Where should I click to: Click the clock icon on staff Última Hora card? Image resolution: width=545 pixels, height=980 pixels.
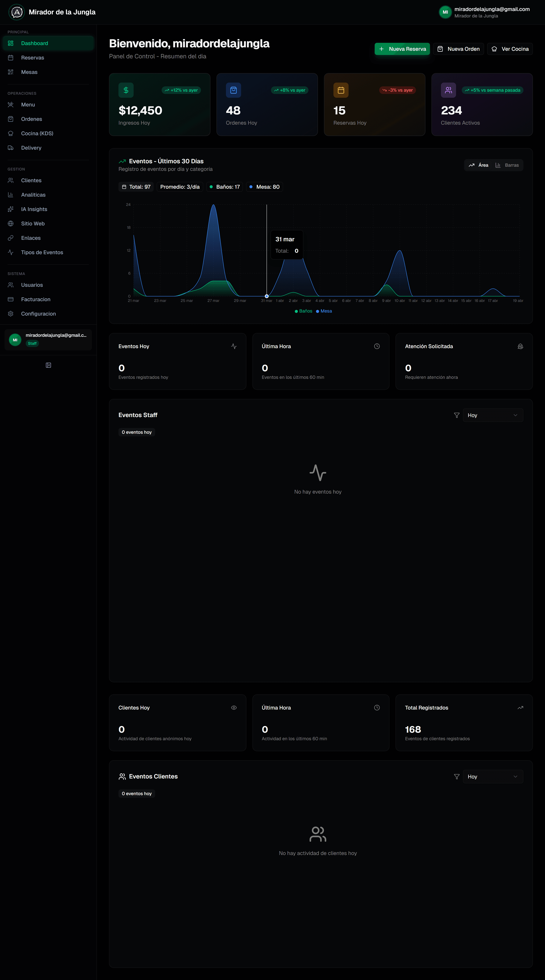[377, 346]
